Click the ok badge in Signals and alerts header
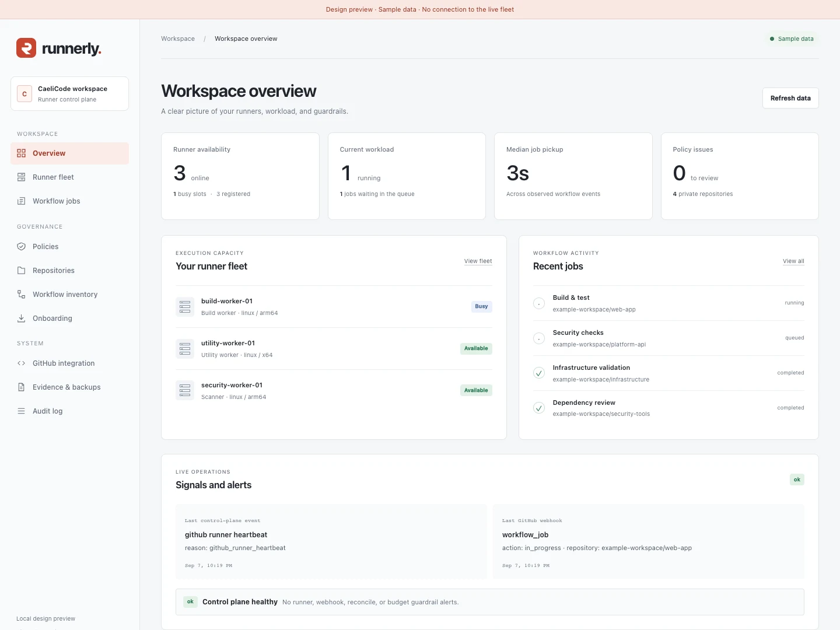 [797, 480]
